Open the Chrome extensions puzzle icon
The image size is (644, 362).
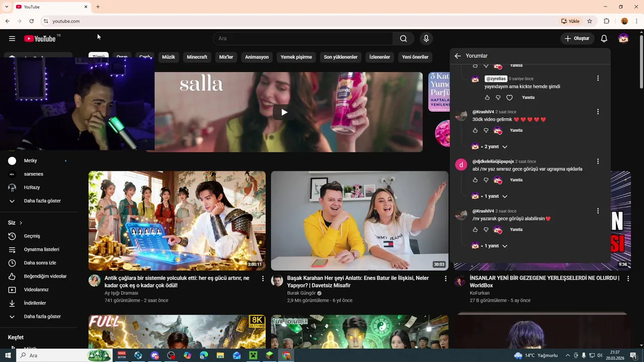point(606,21)
